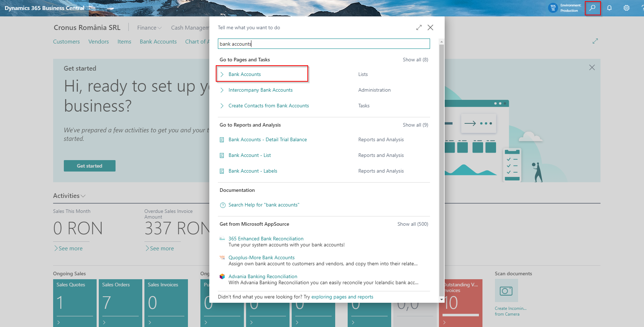Viewport: 644px width, 327px height.
Task: Click the arrow on the Sales Invoices tile
Action: 150,322
